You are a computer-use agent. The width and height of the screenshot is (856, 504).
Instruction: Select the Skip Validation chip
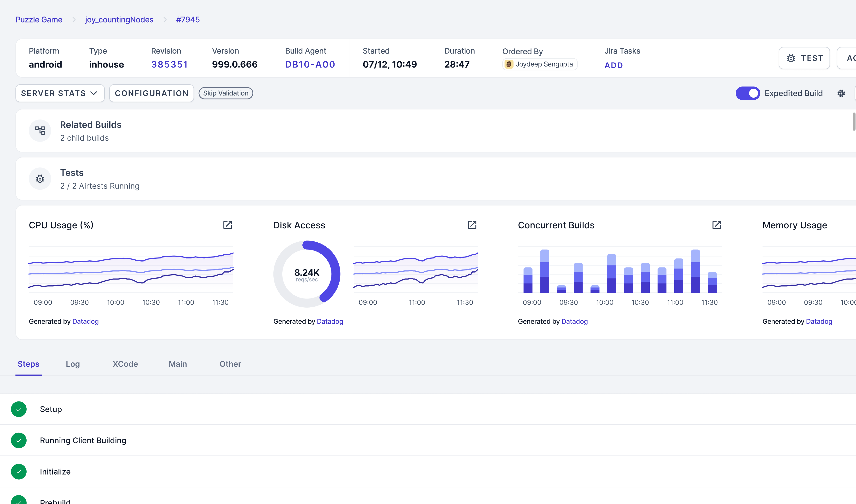pyautogui.click(x=226, y=93)
